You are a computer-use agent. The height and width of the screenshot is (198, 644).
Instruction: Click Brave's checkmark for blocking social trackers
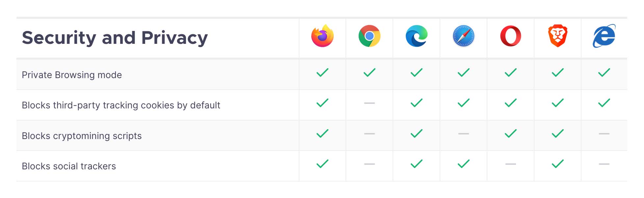[x=558, y=164]
